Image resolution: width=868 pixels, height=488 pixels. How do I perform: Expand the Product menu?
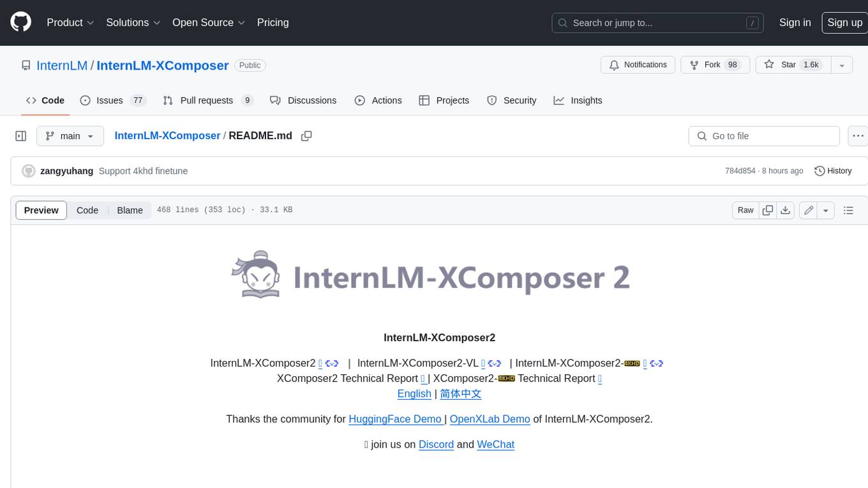coord(70,22)
